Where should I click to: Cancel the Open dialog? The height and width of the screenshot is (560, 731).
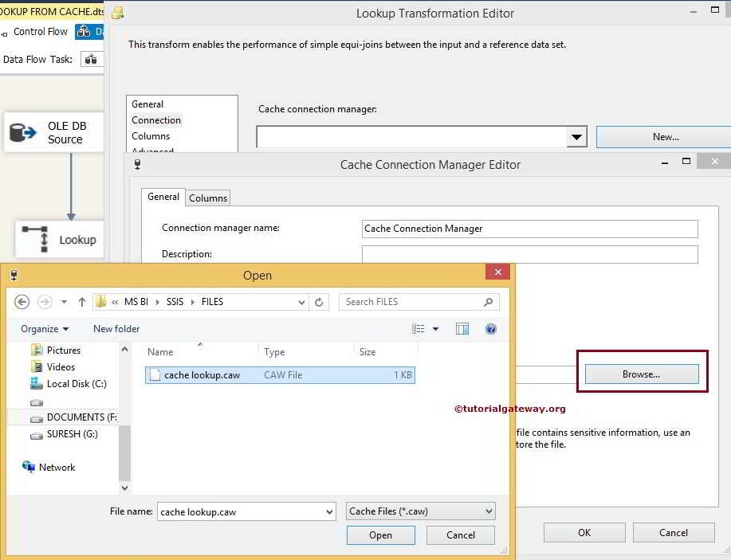tap(461, 535)
